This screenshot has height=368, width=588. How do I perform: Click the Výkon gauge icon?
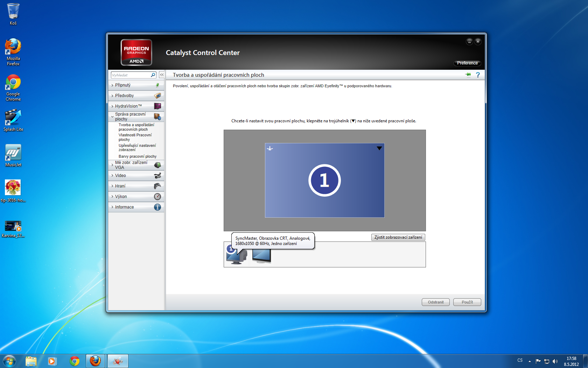pyautogui.click(x=157, y=197)
